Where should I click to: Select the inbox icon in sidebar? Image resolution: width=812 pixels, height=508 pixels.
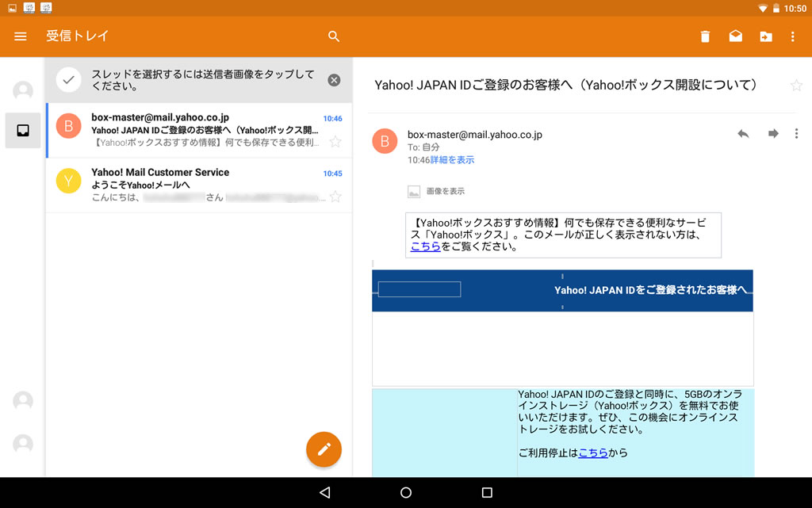tap(23, 131)
